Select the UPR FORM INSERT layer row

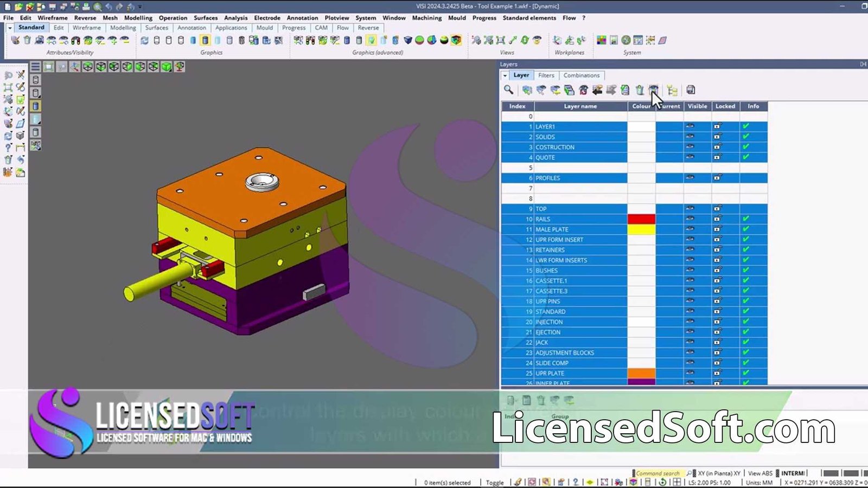(634, 240)
